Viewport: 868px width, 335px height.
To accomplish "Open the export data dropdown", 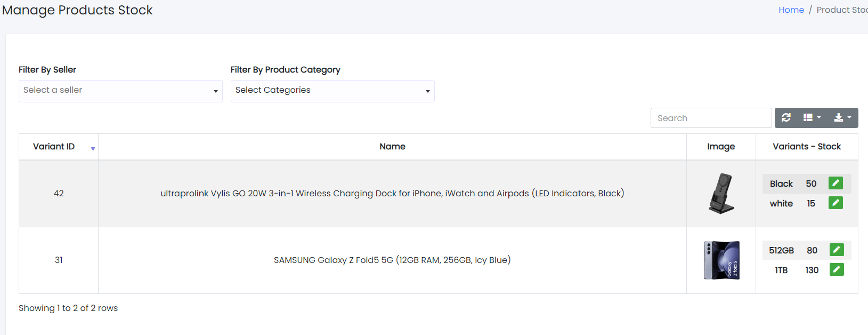I will [842, 118].
